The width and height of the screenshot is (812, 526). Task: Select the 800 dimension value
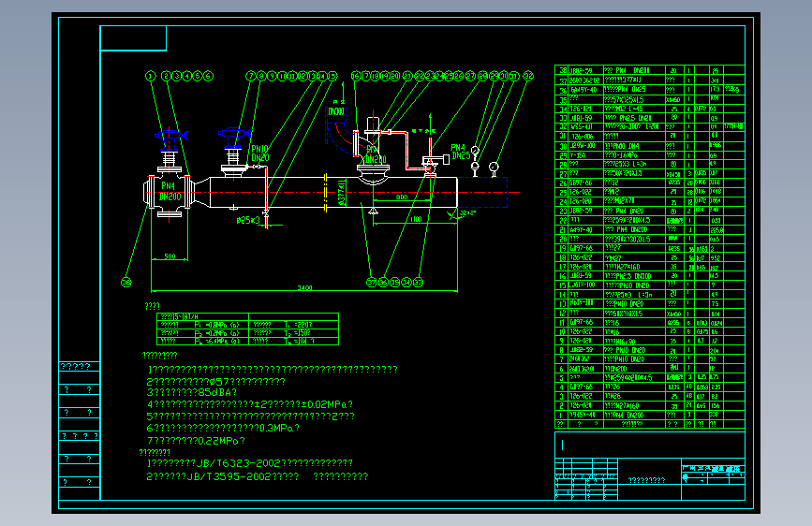(402, 197)
